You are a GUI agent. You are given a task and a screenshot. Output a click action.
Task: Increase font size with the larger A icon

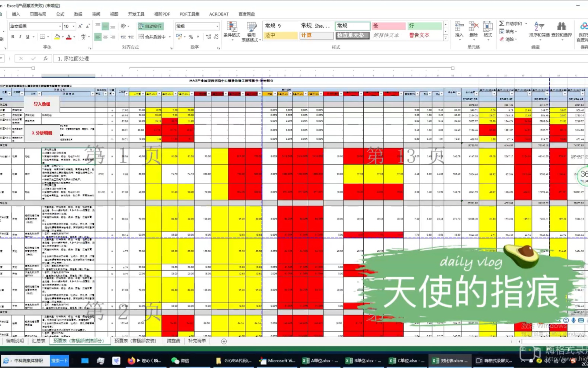[x=80, y=26]
